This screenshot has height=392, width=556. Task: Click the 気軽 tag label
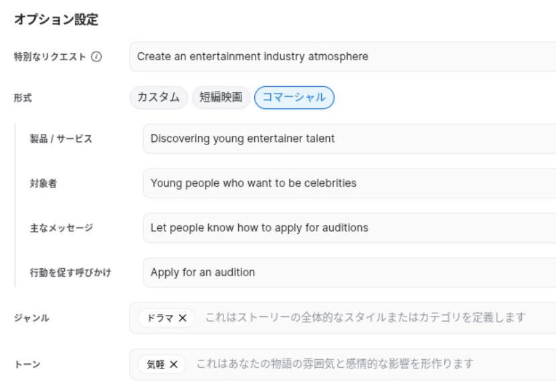pos(156,365)
